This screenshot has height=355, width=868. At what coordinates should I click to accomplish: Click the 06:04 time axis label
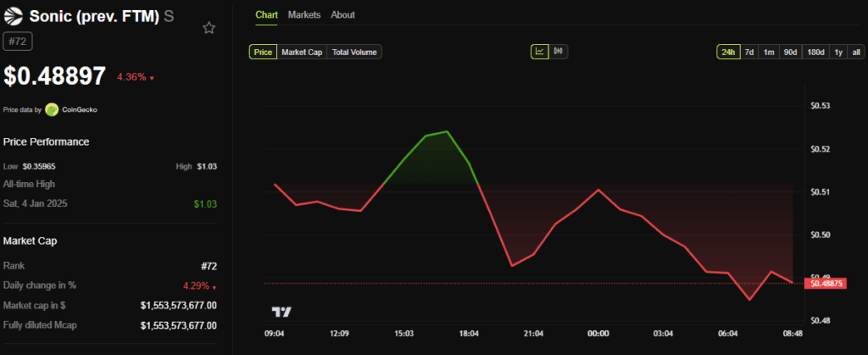click(728, 334)
